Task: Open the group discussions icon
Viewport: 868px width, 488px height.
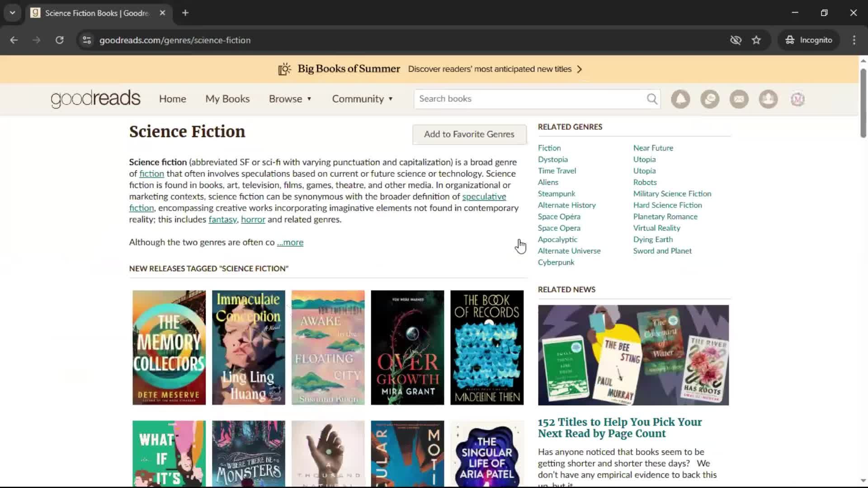Action: 710,99
